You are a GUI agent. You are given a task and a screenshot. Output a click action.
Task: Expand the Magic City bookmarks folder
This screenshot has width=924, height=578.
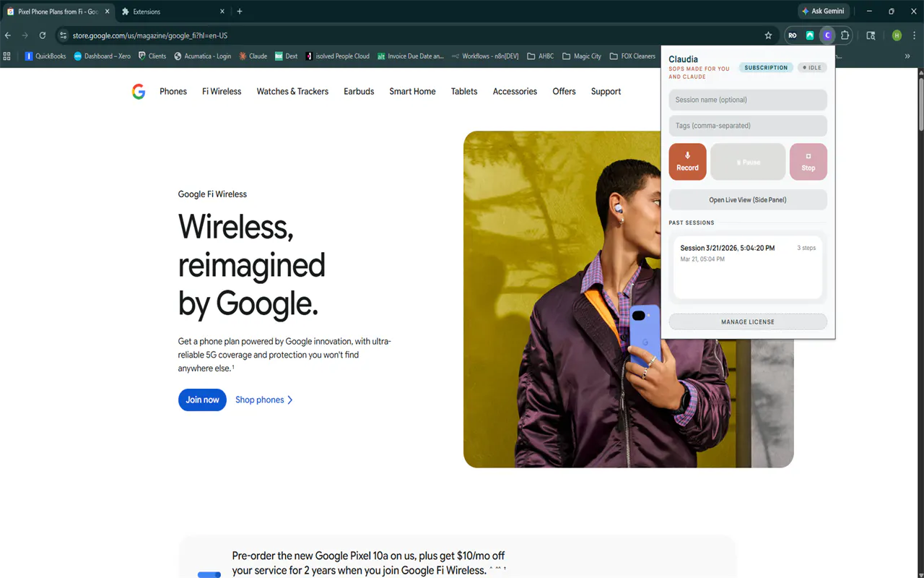click(582, 56)
